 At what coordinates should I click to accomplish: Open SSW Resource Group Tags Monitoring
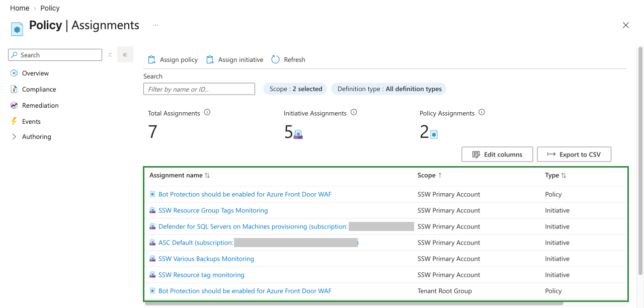point(213,210)
